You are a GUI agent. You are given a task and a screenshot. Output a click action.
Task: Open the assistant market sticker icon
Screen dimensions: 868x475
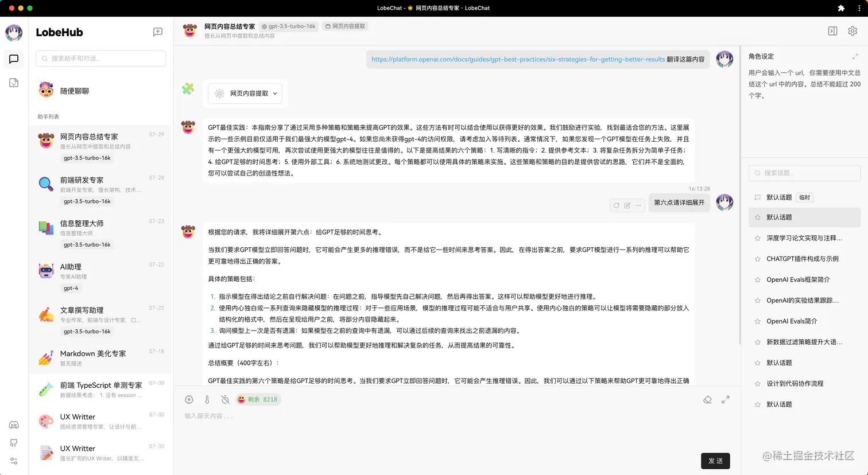coord(14,83)
